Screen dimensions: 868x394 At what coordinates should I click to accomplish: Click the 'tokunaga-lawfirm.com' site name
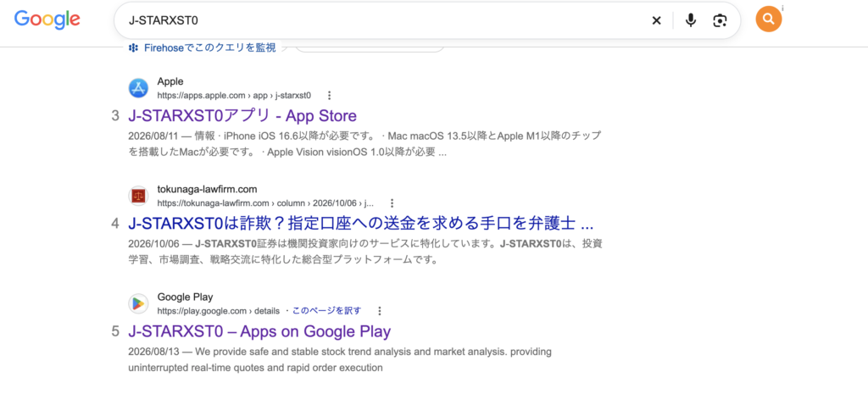point(207,189)
